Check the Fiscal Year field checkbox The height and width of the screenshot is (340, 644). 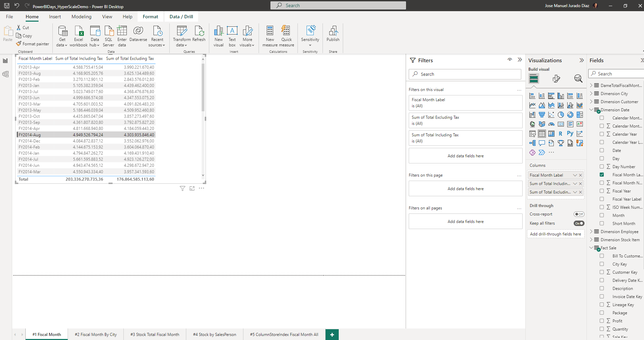[x=602, y=191]
